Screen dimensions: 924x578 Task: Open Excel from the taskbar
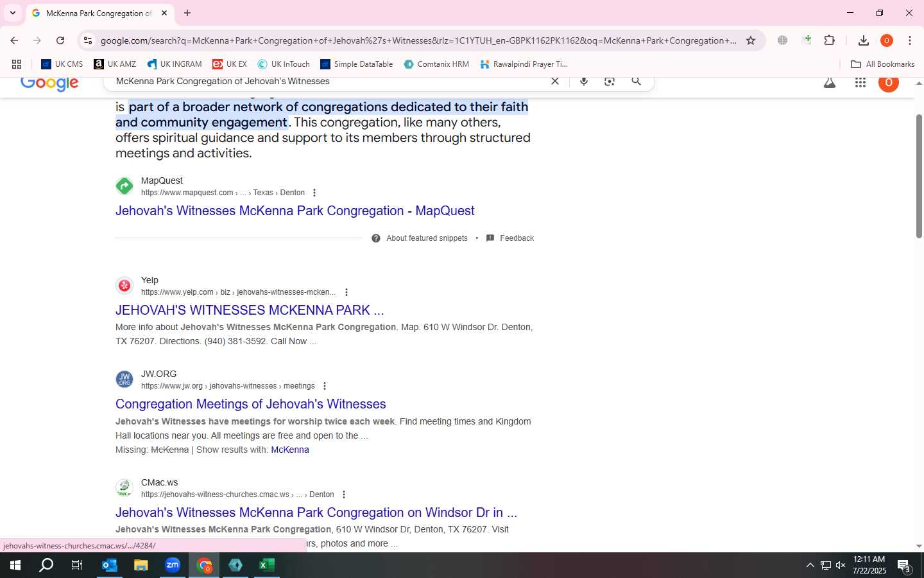[267, 565]
